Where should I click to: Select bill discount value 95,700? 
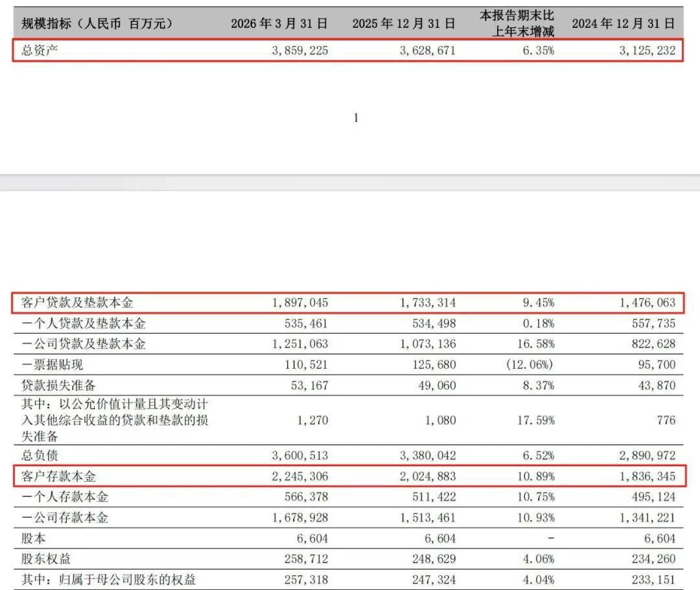tap(657, 365)
